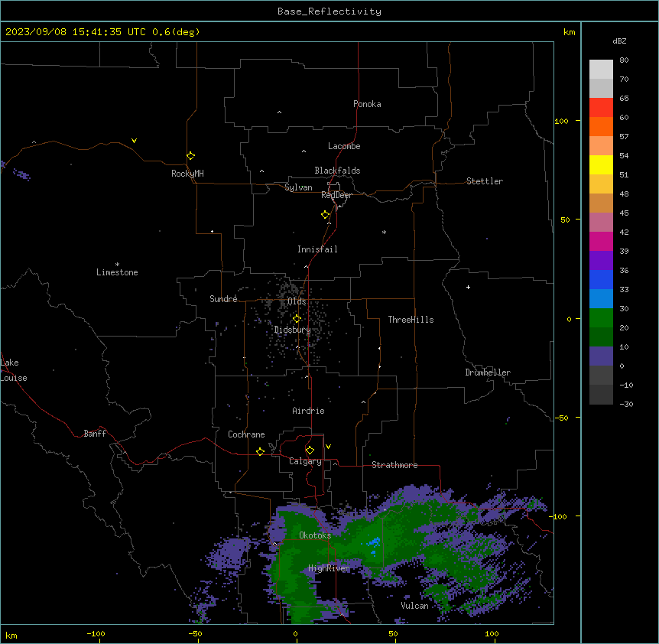Click the RockyMH label

[187, 174]
